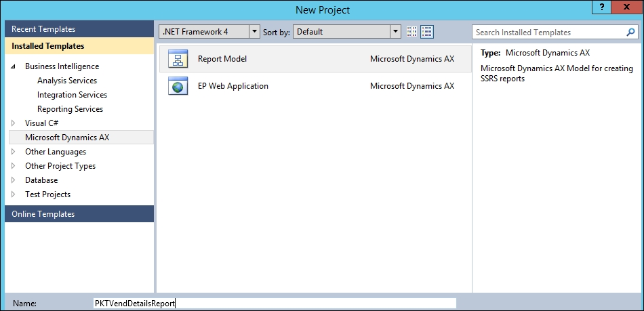Switch to small icons view

412,32
